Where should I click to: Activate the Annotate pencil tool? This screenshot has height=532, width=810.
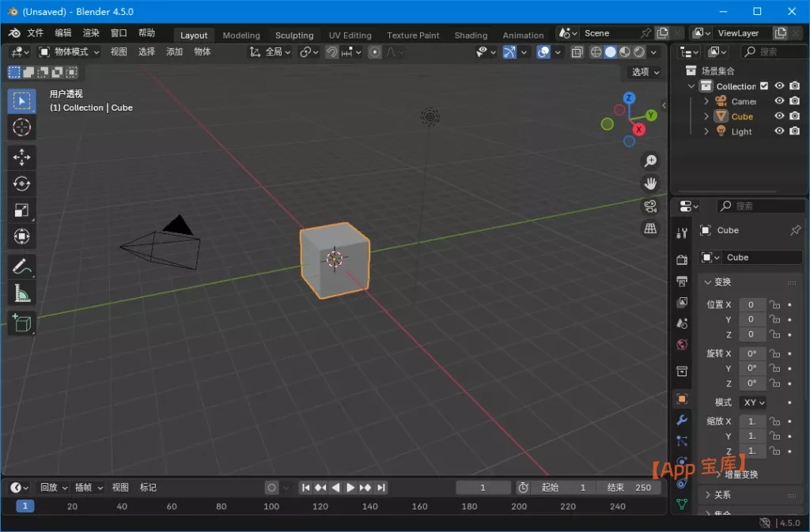coord(21,266)
